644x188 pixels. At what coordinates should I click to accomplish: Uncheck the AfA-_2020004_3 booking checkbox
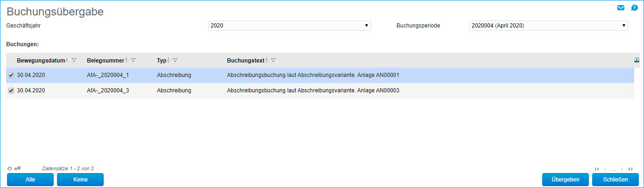11,91
